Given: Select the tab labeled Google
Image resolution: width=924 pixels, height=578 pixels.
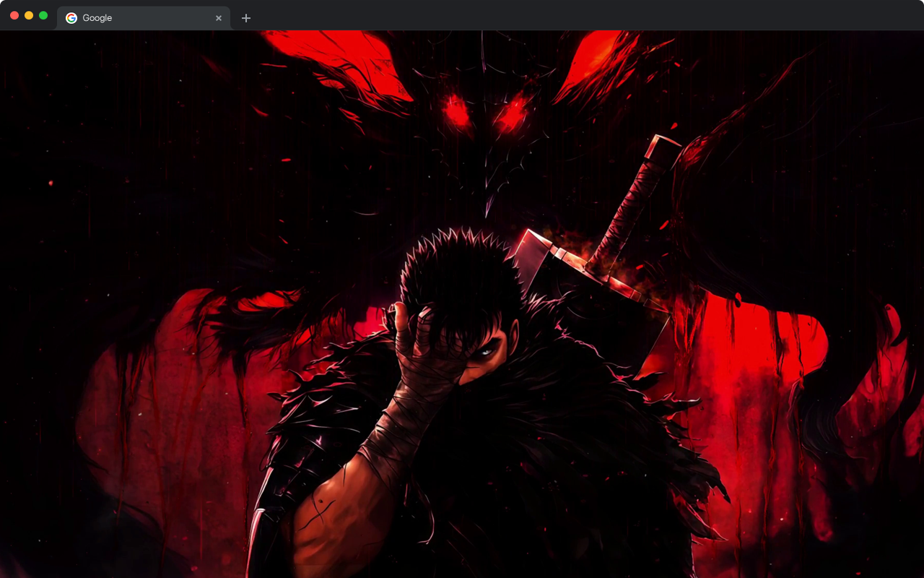Looking at the screenshot, I should (x=130, y=17).
